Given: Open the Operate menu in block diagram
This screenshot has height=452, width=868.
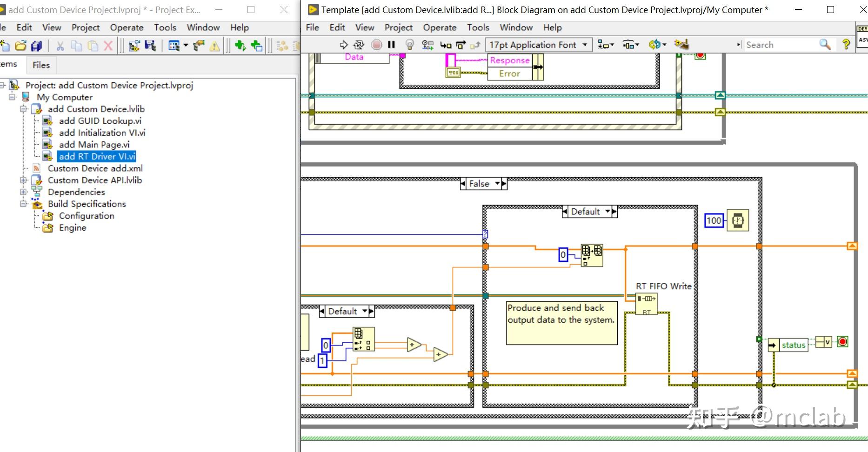Looking at the screenshot, I should pyautogui.click(x=439, y=27).
